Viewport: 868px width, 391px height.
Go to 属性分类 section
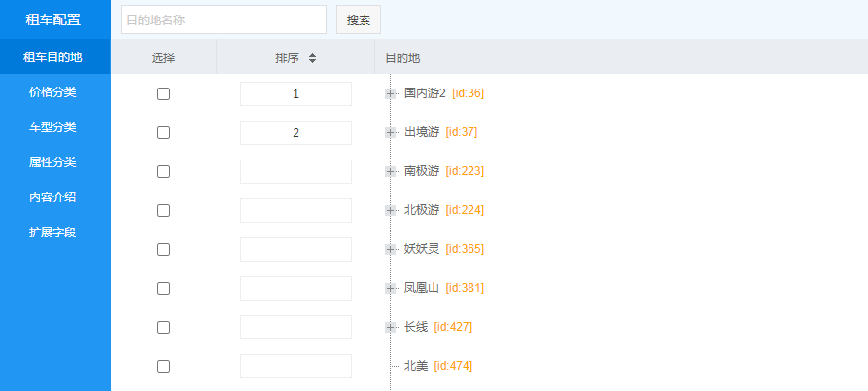[x=52, y=162]
